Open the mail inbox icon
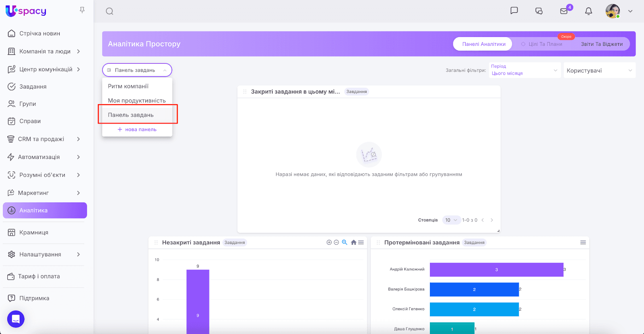Viewport: 644px width, 334px height. (564, 11)
